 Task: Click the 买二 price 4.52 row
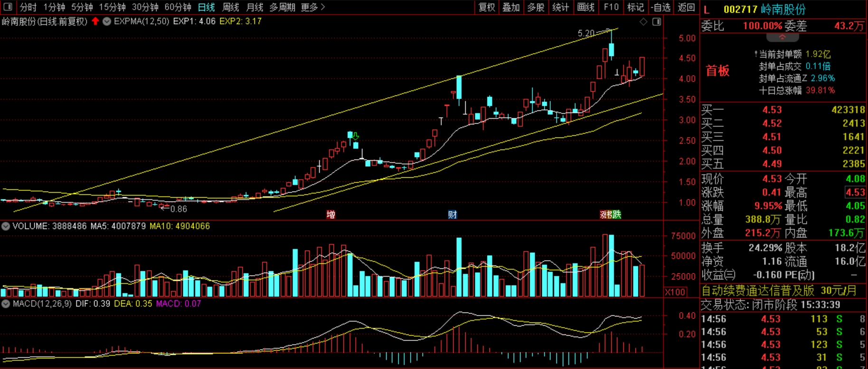tap(783, 123)
